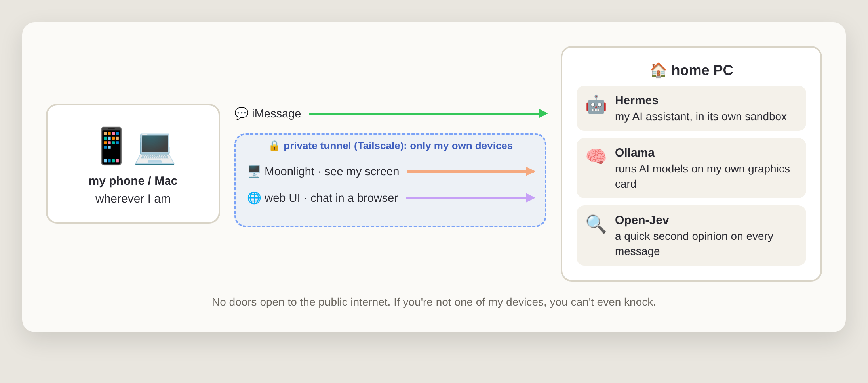Click 'runs AI models on my own graphics card'

tap(702, 176)
